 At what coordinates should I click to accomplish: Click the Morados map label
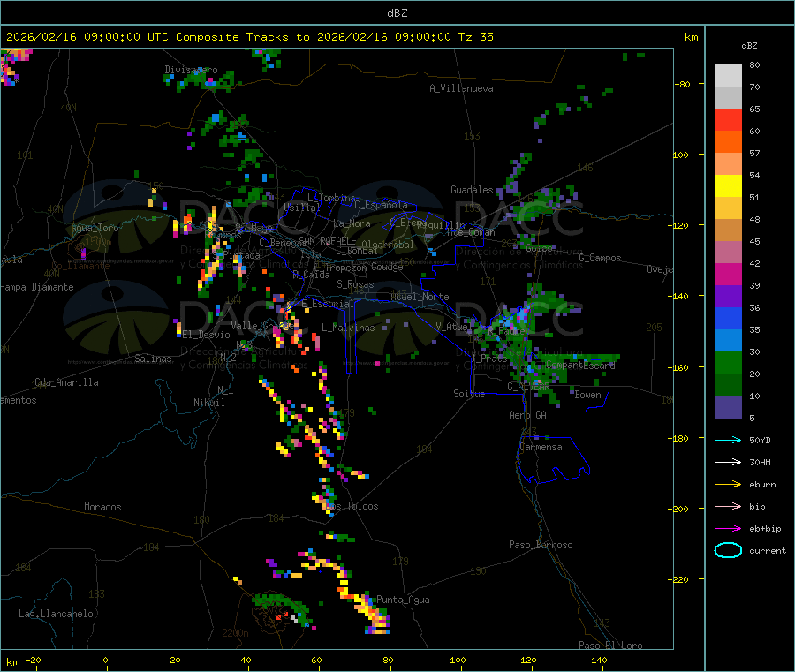click(102, 507)
